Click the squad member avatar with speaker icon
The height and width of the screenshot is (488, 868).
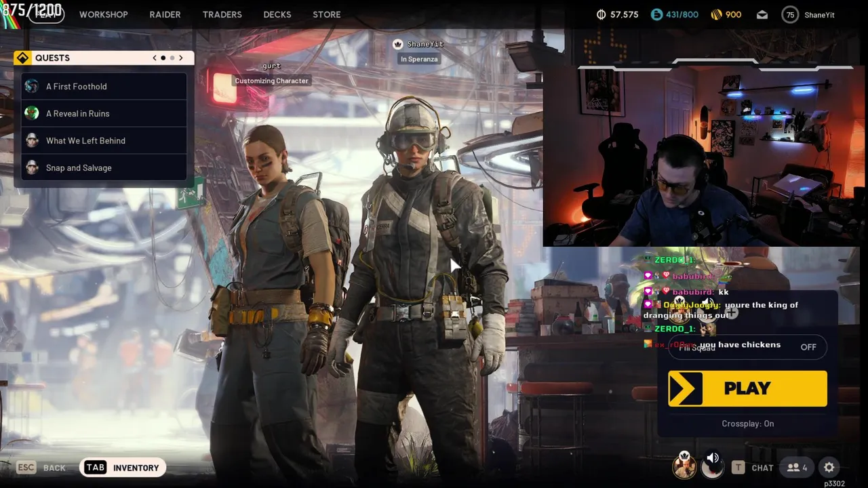click(x=713, y=466)
